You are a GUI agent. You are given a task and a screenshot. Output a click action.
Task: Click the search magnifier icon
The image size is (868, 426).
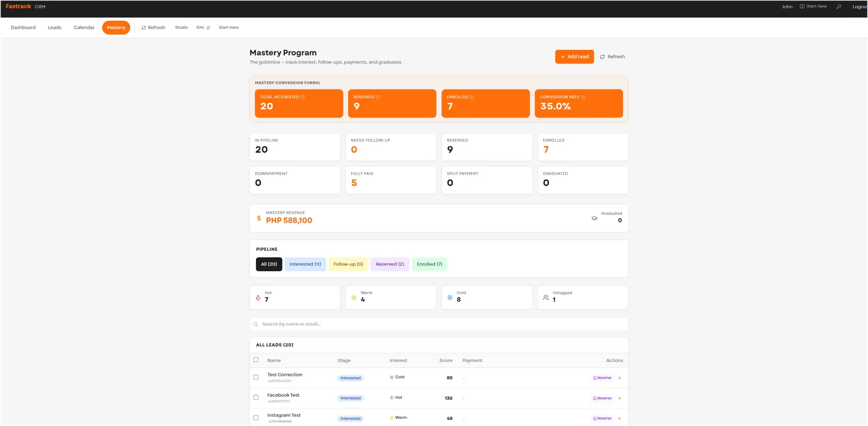tap(256, 325)
